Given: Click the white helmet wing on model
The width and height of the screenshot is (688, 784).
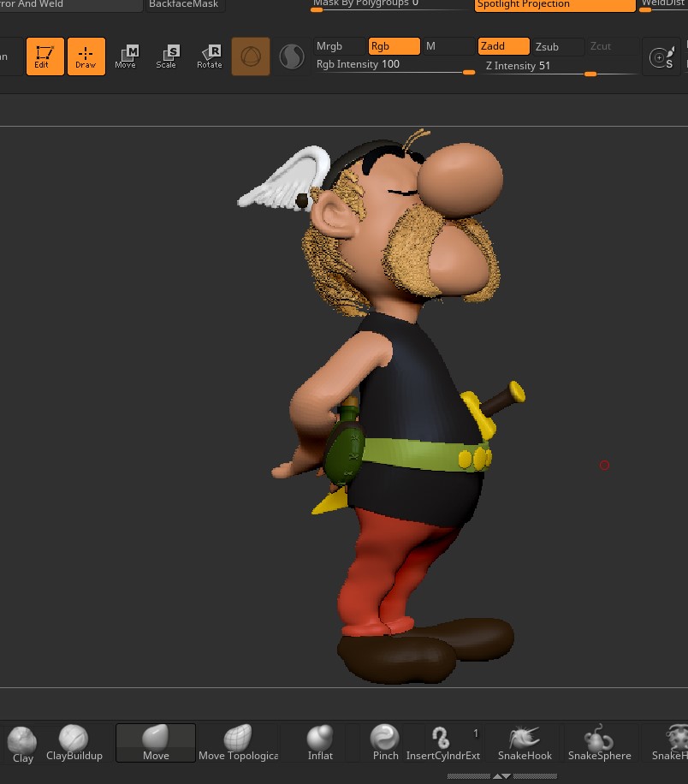Looking at the screenshot, I should (x=285, y=177).
